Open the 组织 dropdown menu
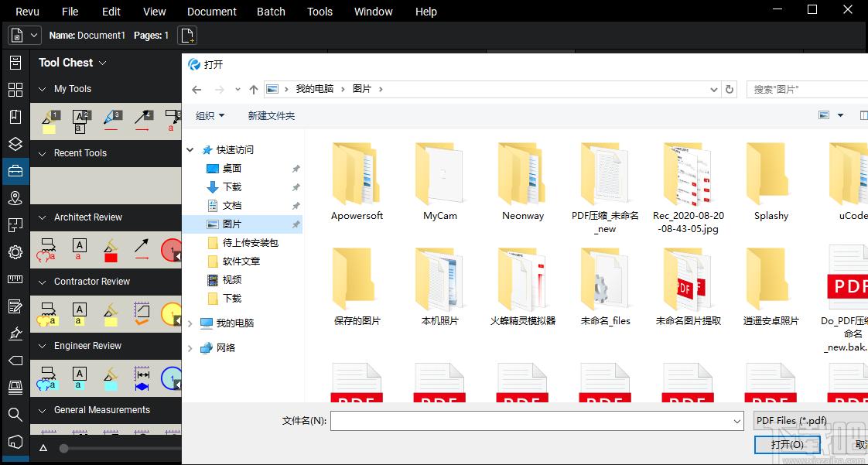This screenshot has width=868, height=465. coord(210,116)
